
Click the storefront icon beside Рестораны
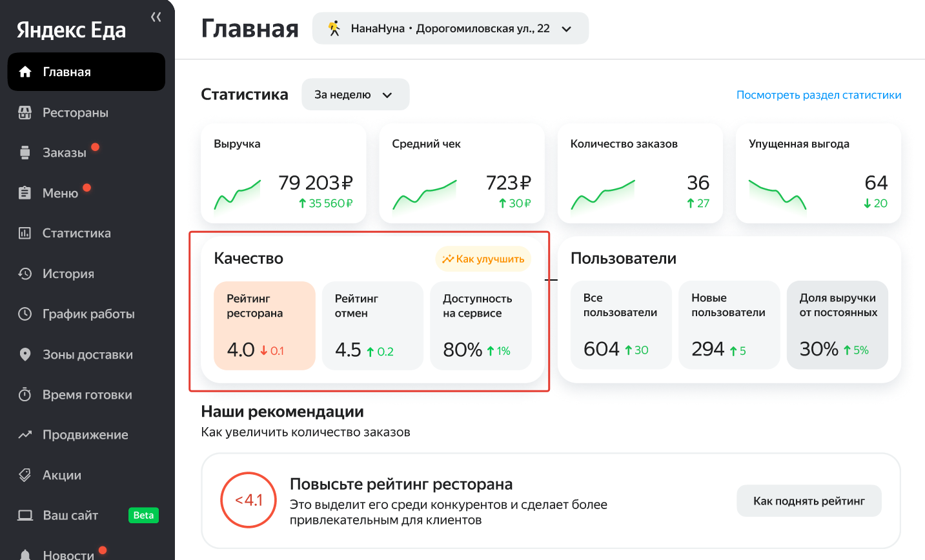25,112
